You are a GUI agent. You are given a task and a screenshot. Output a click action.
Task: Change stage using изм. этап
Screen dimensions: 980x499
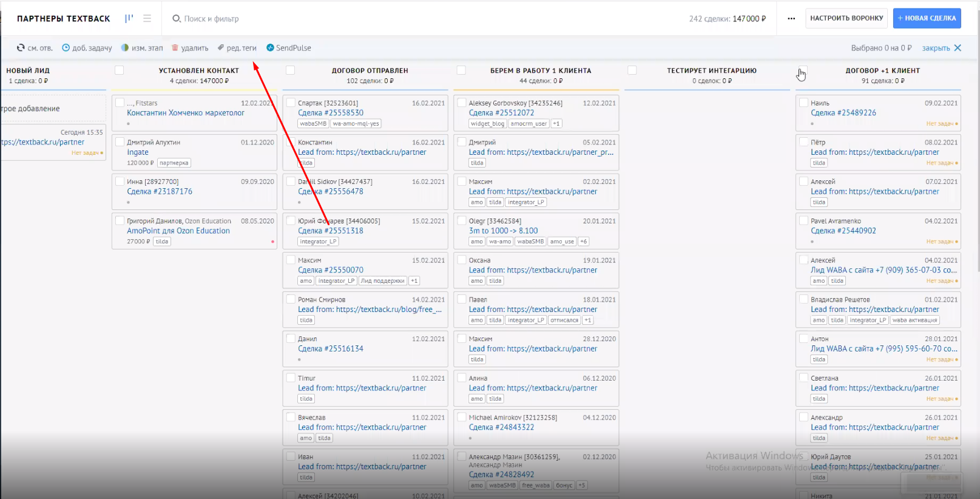pos(142,48)
